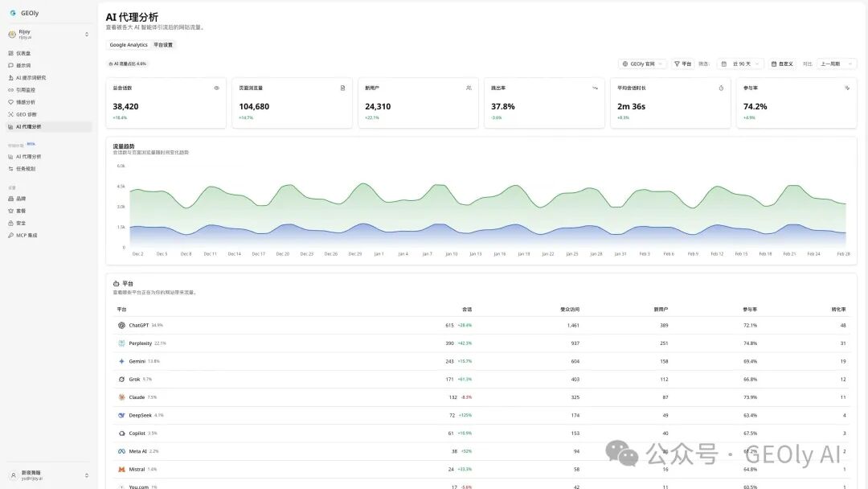Click the AI 流量占比 4.6% badge
Viewport: 868px width, 489px height.
pyautogui.click(x=127, y=64)
